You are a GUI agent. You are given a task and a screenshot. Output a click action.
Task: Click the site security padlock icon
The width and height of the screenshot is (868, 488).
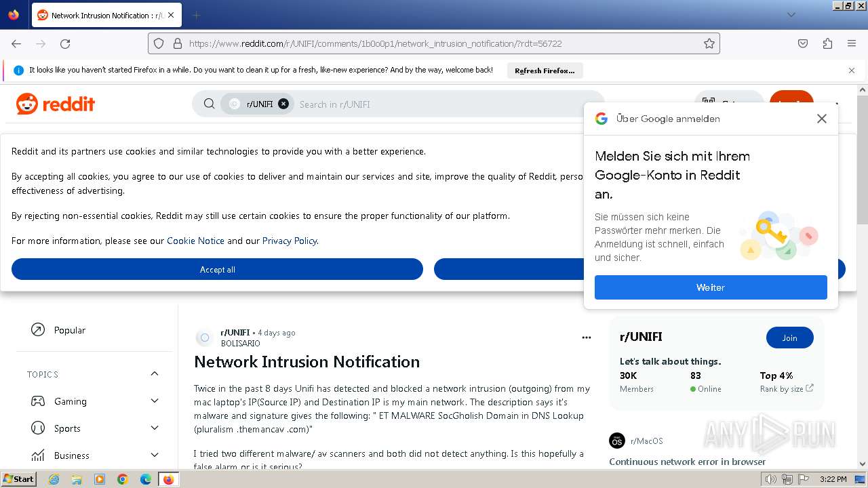178,43
